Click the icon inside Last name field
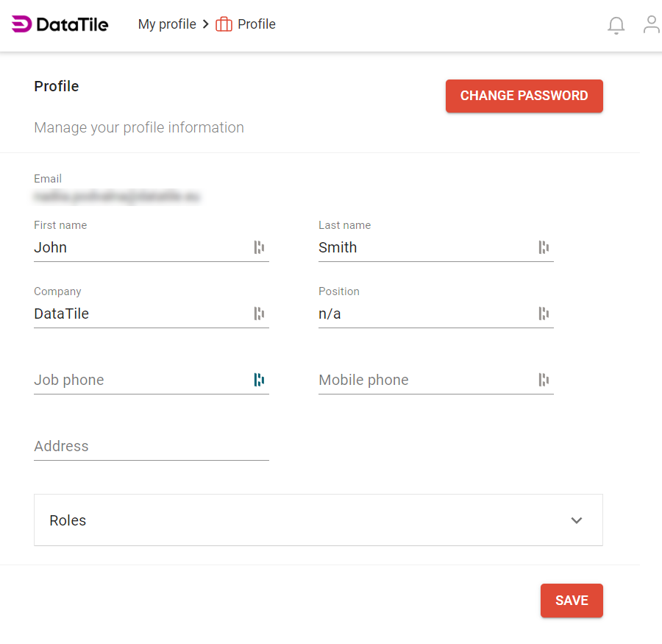 tap(544, 247)
